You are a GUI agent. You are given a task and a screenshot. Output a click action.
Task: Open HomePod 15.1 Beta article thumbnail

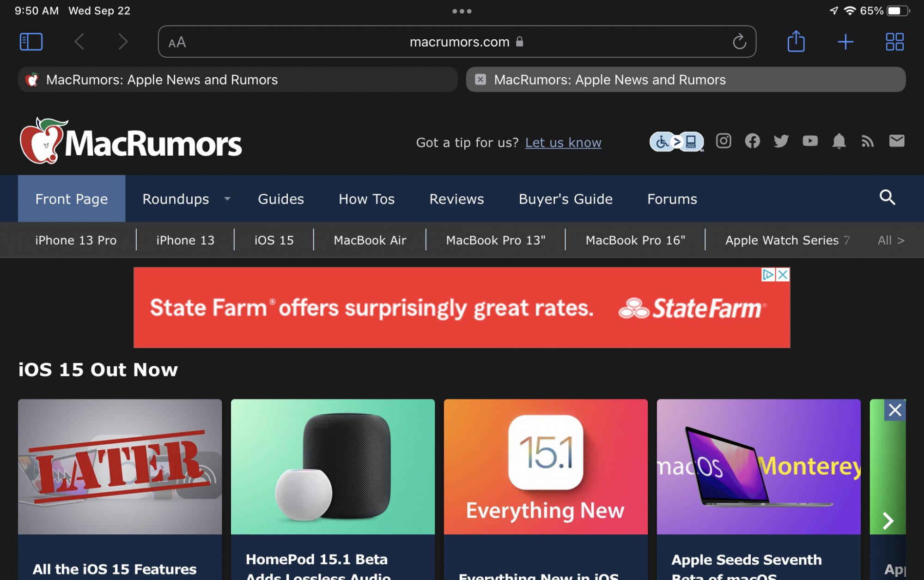[x=333, y=466]
